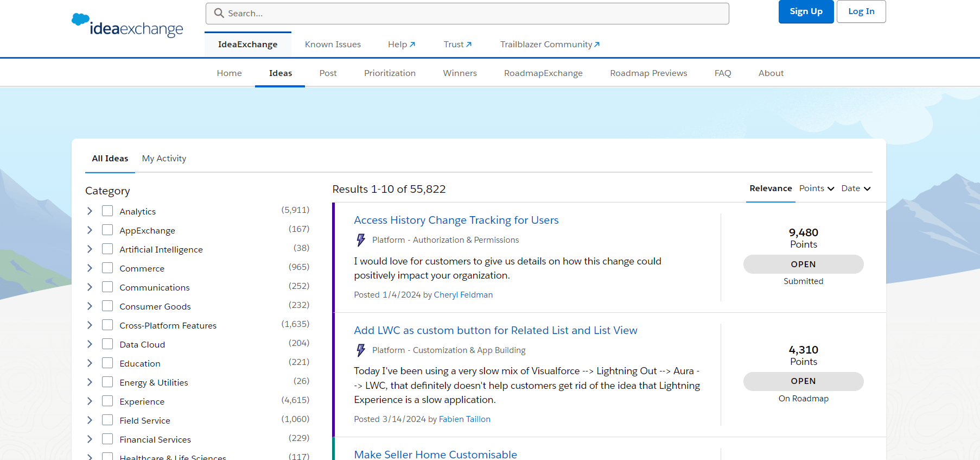The height and width of the screenshot is (460, 980).
Task: Open the RoadmapExchange nav item
Action: pyautogui.click(x=543, y=73)
